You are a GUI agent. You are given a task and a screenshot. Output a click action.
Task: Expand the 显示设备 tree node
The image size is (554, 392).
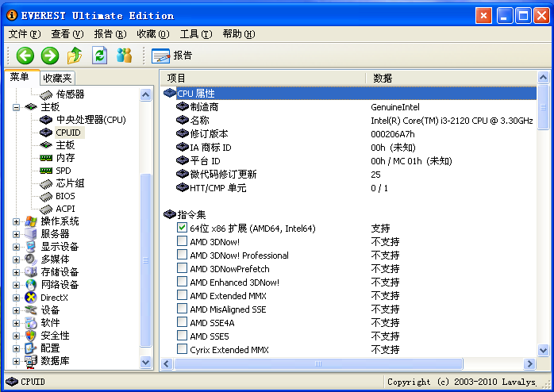point(16,248)
